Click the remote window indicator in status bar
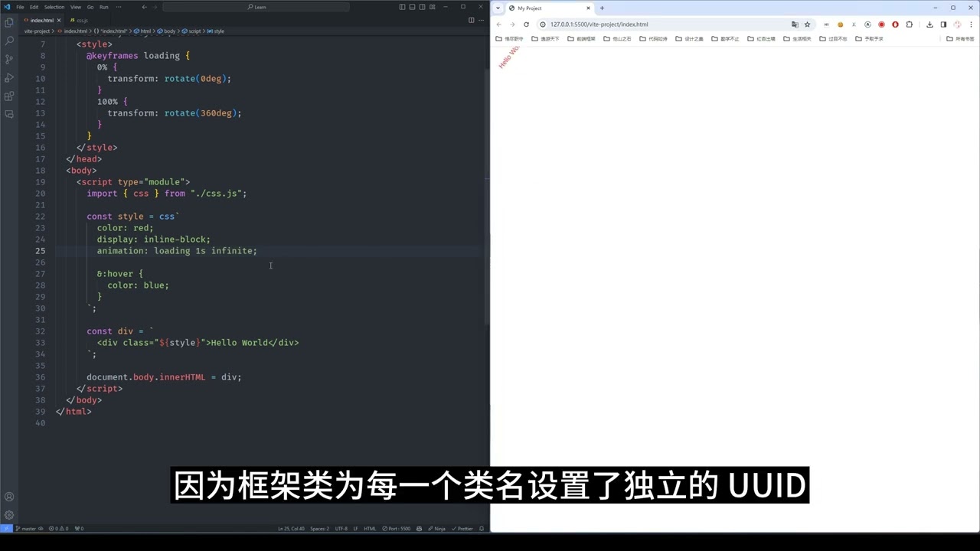The image size is (980, 551). pos(6,528)
